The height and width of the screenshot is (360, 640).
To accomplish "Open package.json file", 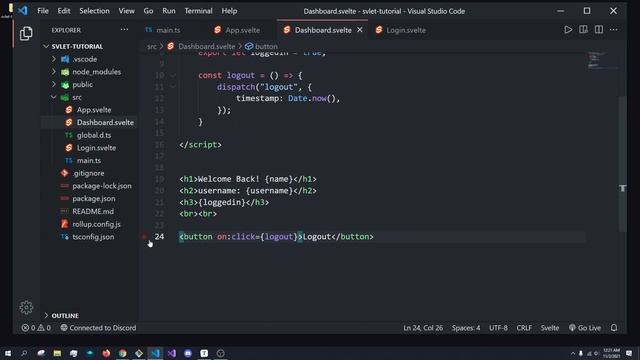I will pyautogui.click(x=93, y=198).
